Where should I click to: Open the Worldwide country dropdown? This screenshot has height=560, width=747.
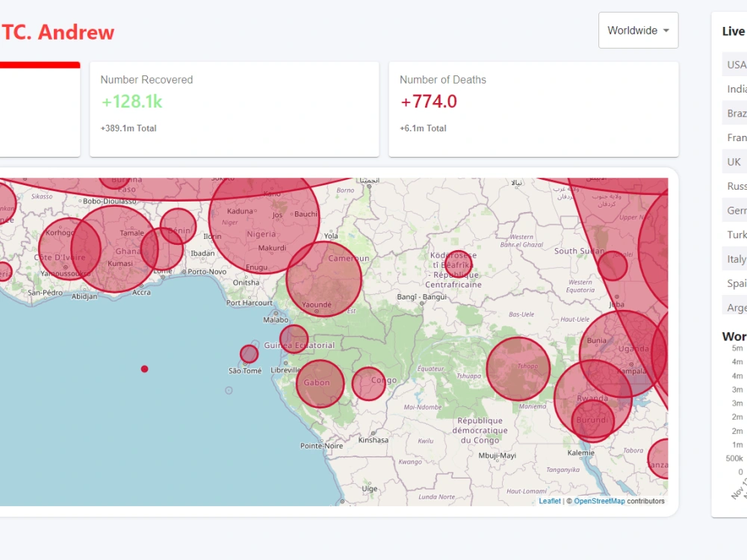(x=638, y=31)
